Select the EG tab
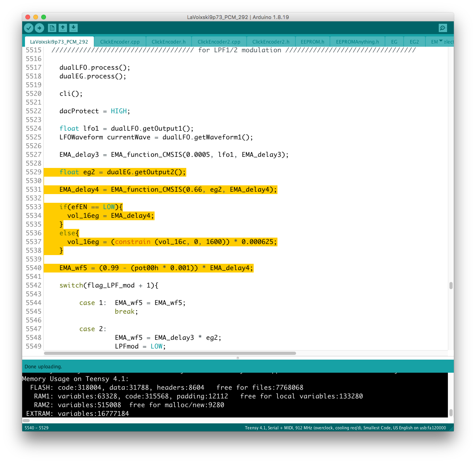476x463 pixels. [x=394, y=42]
